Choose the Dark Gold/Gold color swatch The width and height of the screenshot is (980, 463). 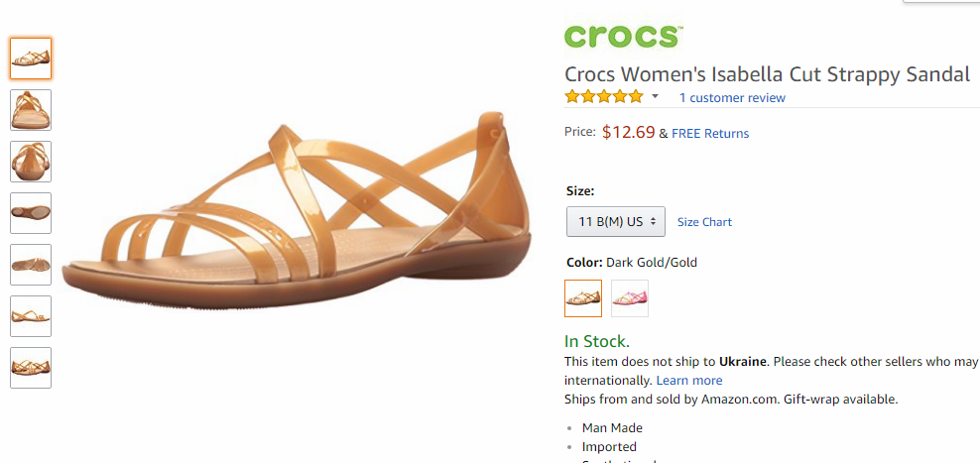coord(583,298)
